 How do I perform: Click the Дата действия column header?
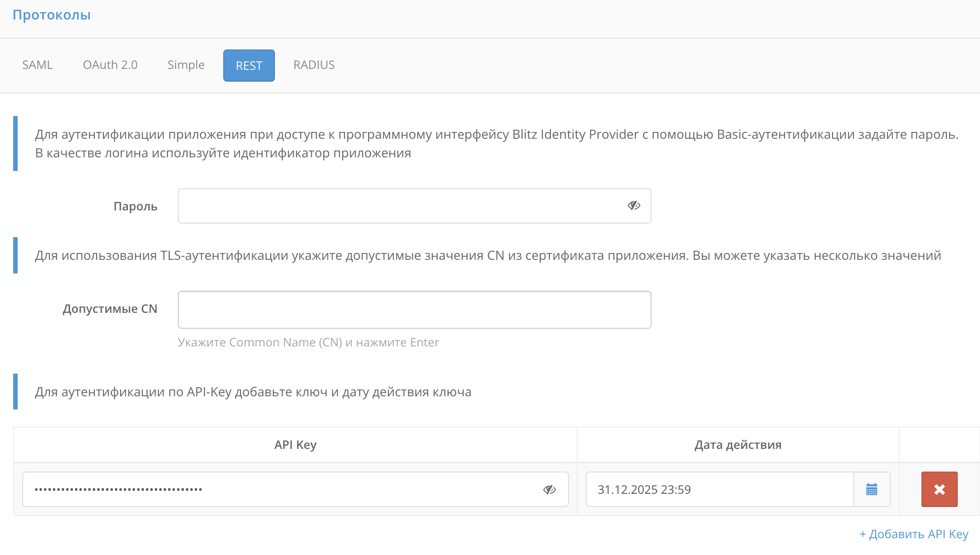tap(738, 445)
